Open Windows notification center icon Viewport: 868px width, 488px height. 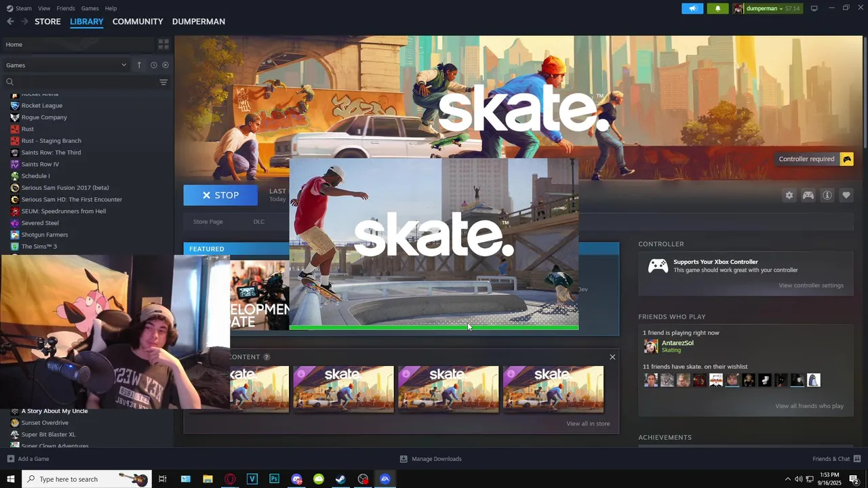[854, 479]
